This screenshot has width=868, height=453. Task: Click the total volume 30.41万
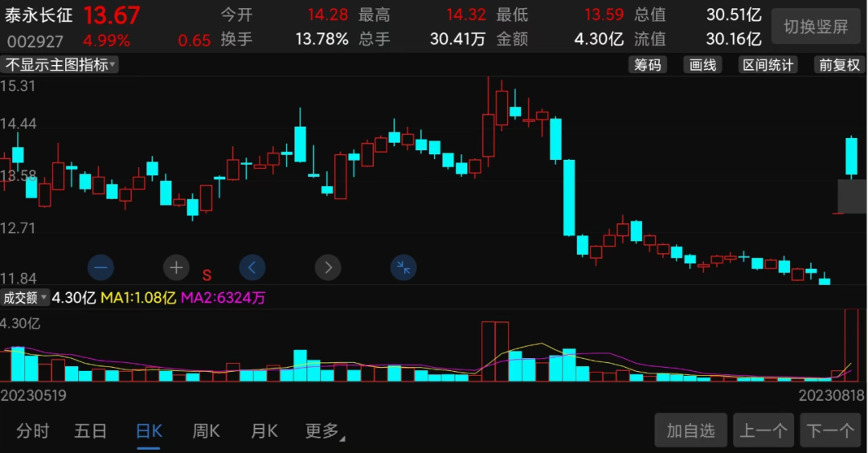(458, 39)
